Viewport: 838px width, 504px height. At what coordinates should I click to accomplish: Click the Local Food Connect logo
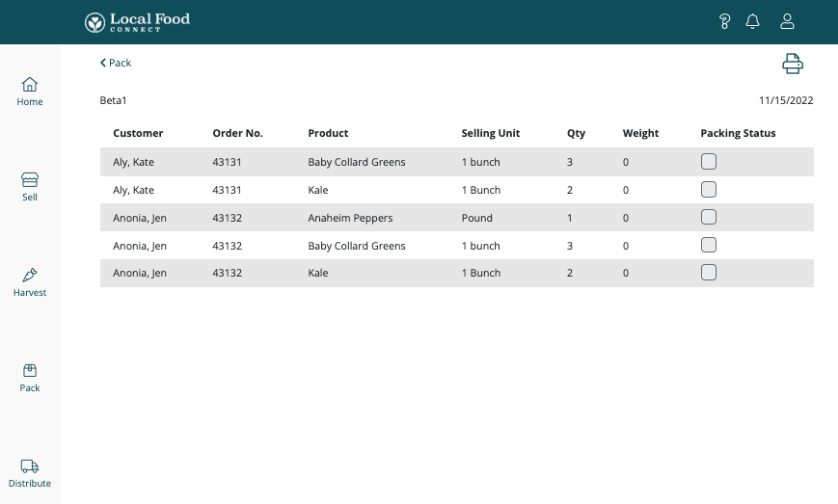137,21
